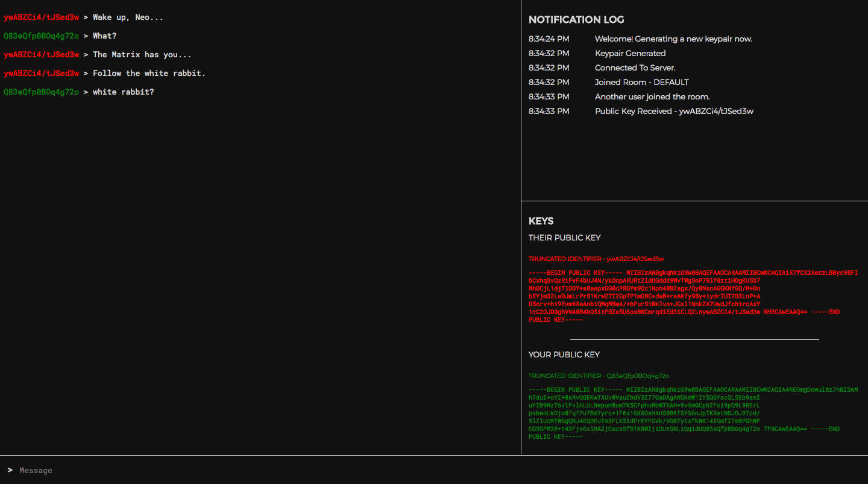The width and height of the screenshot is (868, 484).
Task: Click the red sender name beside "Wake up, Neo..."
Action: [x=42, y=17]
